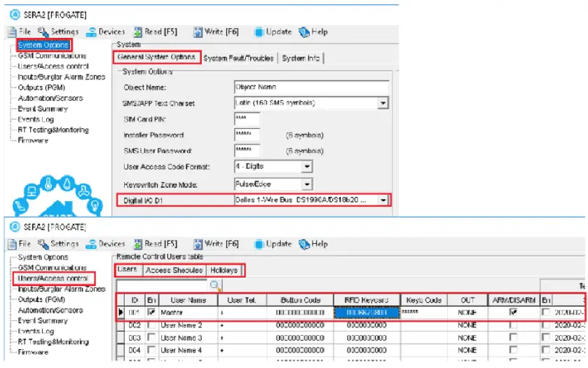The image size is (588, 368).
Task: Switch to the System Info tab
Action: [x=301, y=58]
